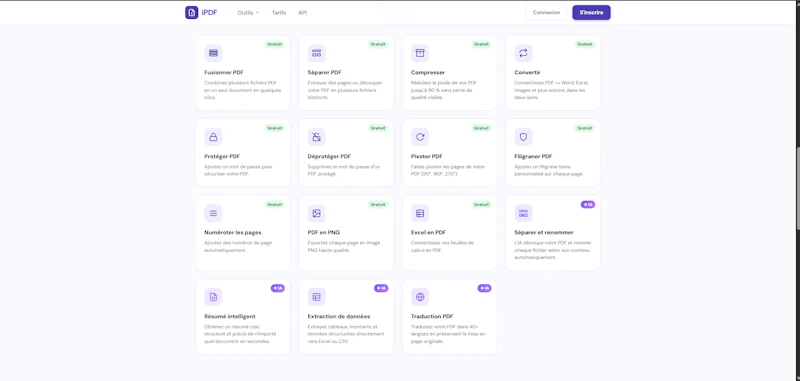Click the Fusionner PDF merge icon
The width and height of the screenshot is (800, 381).
213,53
